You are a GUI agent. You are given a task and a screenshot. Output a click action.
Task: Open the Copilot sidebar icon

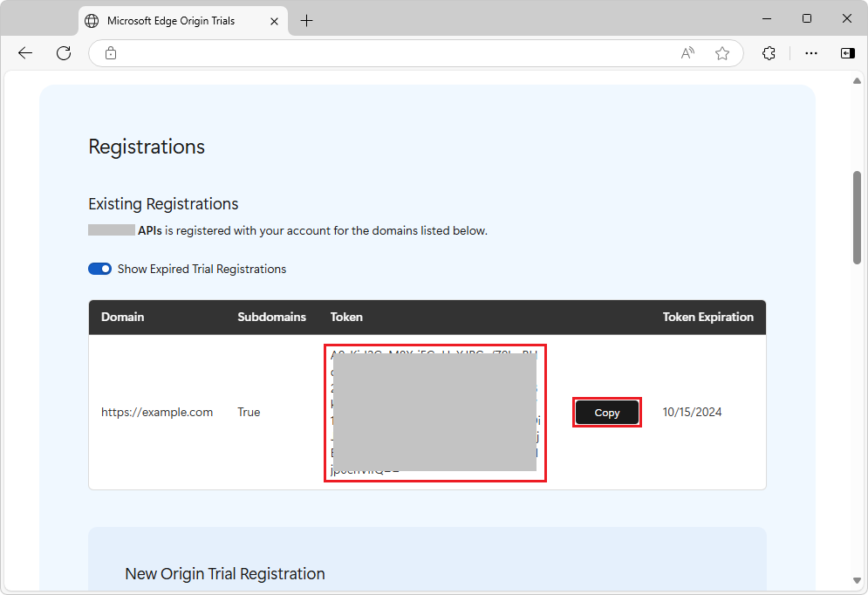[846, 53]
